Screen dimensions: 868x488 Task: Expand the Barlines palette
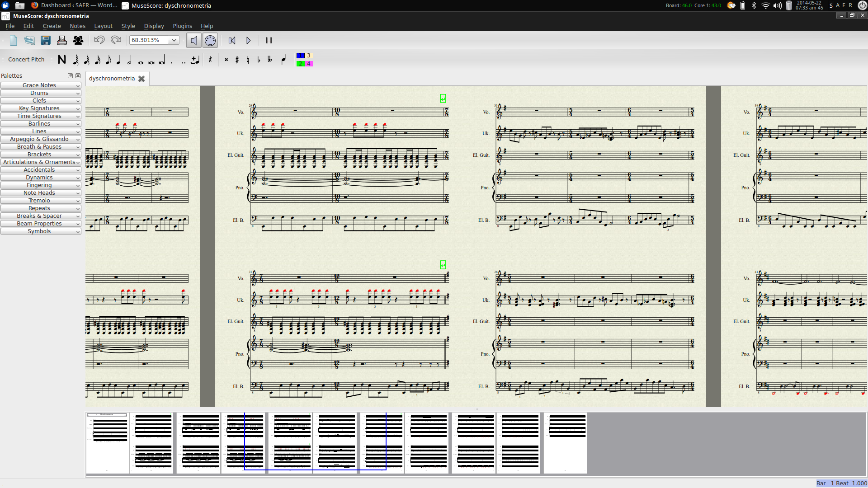[x=41, y=124]
